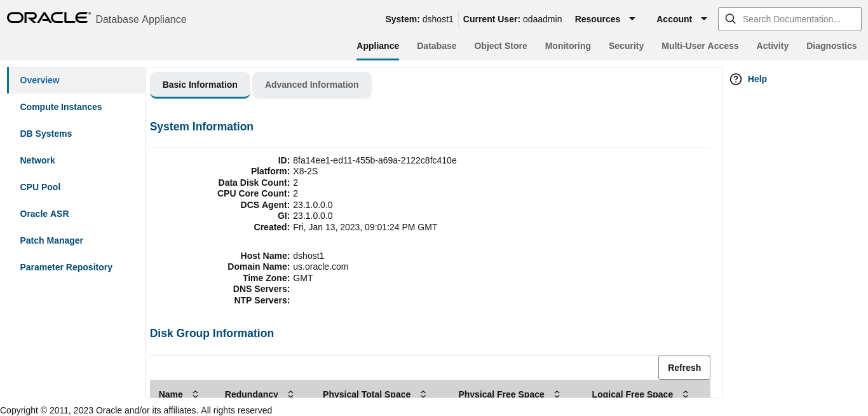Click the DCS Agent version 23.1.0.0.0

pos(313,205)
